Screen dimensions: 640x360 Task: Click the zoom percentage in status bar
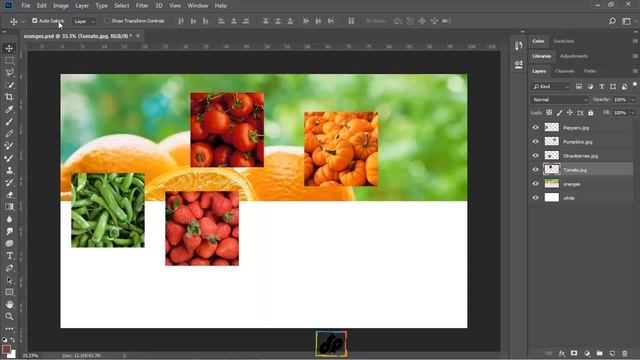(x=30, y=356)
